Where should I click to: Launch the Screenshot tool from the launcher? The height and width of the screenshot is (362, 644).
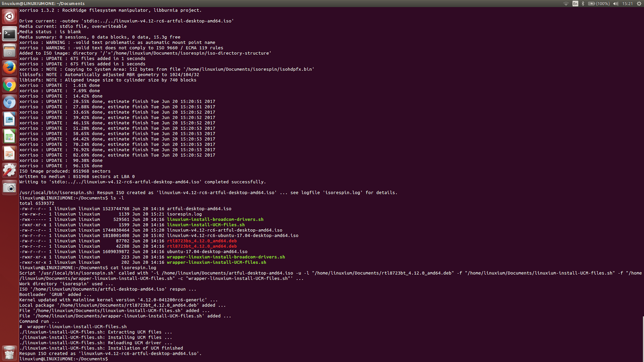point(9,187)
